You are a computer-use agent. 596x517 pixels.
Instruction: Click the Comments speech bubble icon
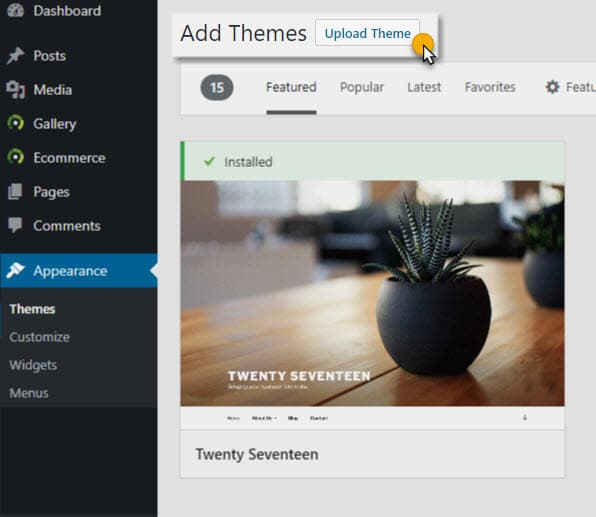coord(16,225)
